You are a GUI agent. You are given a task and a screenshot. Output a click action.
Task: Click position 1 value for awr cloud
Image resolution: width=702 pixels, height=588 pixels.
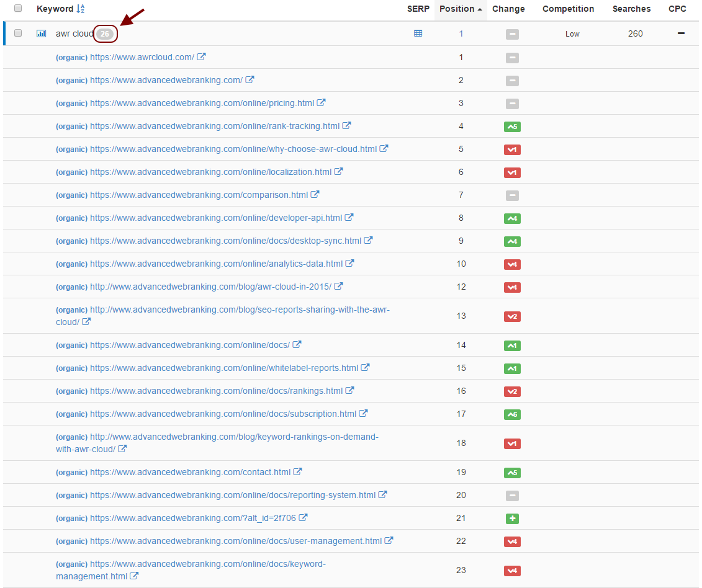[461, 33]
